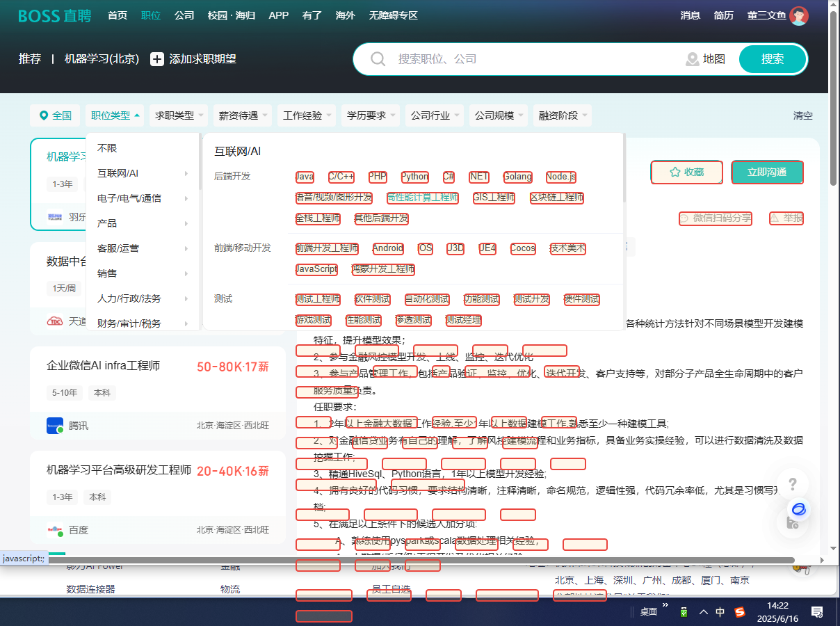Click the 微信扫码分享 share icon
The width and height of the screenshot is (840, 626).
coord(684,218)
